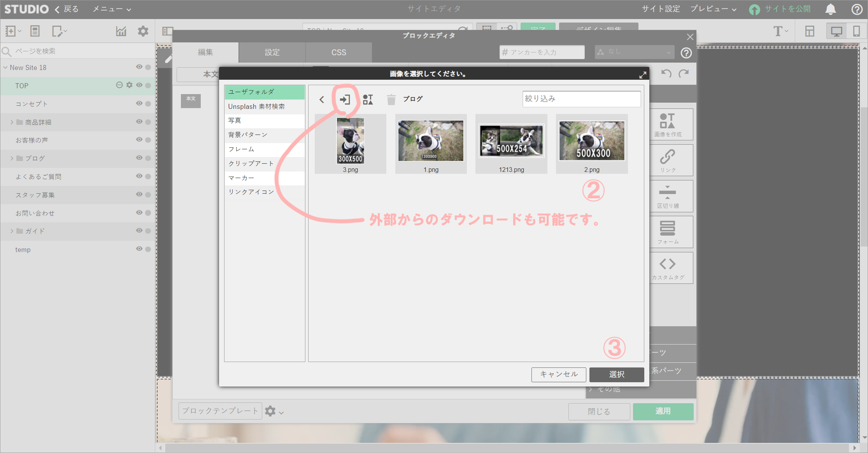Hide the temp page with eye icon
Image resolution: width=868 pixels, height=453 pixels.
pos(139,249)
